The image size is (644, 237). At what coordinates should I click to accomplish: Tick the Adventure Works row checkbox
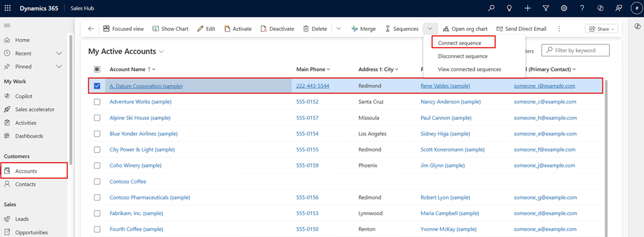pos(97,102)
